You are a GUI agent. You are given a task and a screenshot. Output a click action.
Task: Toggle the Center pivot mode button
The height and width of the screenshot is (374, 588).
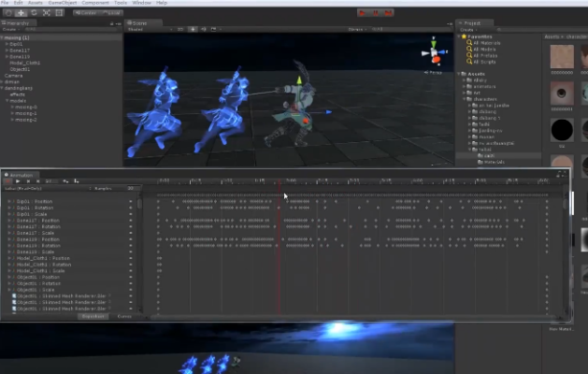click(86, 13)
